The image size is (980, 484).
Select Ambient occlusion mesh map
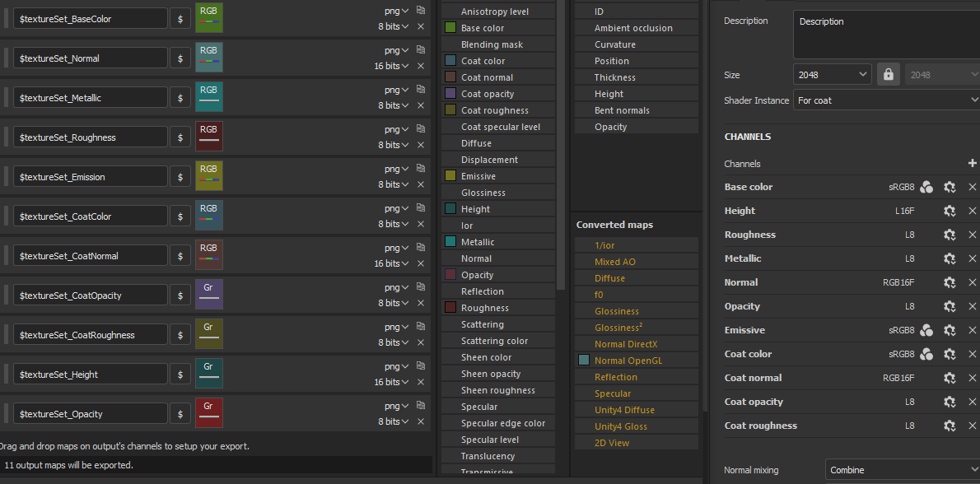coord(637,28)
